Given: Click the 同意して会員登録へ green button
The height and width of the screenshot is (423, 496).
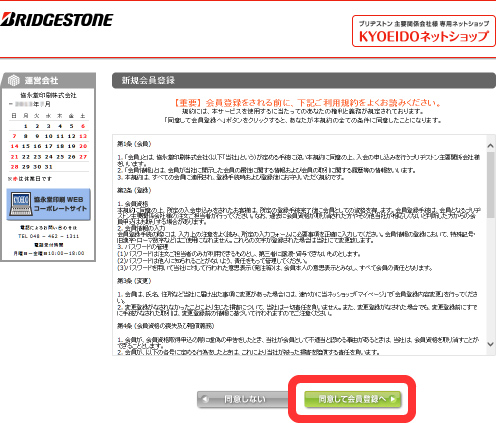Looking at the screenshot, I should (353, 399).
